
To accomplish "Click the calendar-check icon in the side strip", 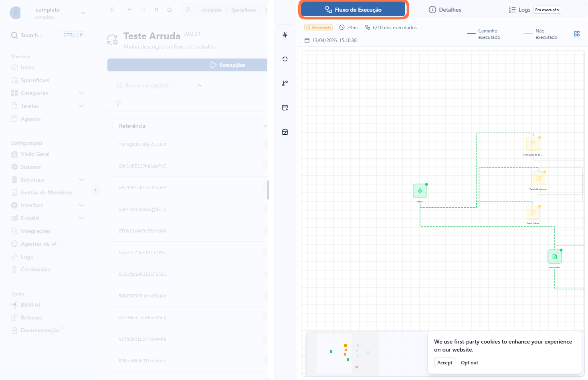I will (285, 132).
